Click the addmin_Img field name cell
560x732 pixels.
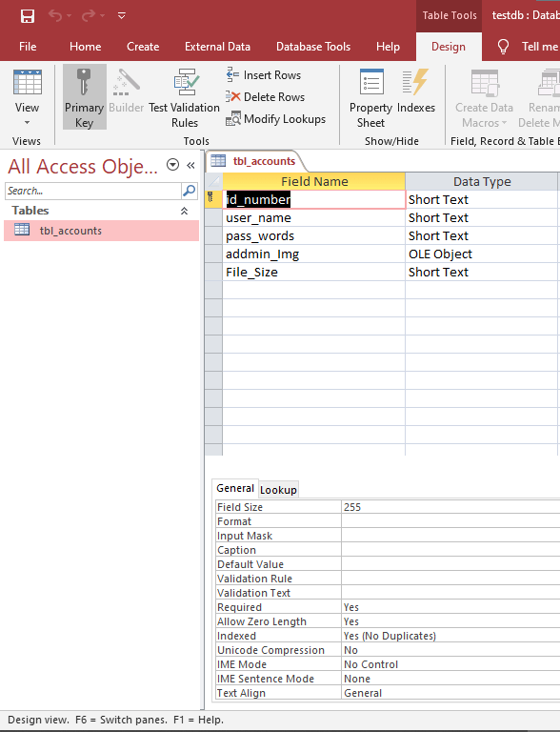[x=314, y=254]
